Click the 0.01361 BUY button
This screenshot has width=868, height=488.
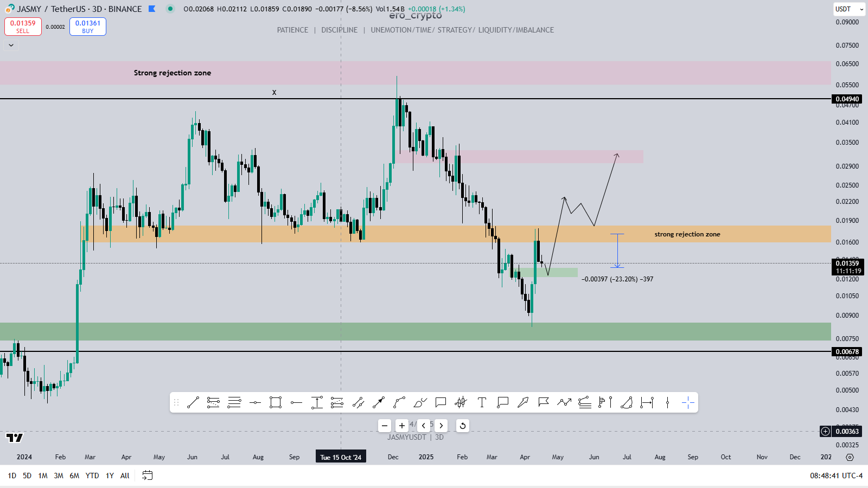[88, 27]
